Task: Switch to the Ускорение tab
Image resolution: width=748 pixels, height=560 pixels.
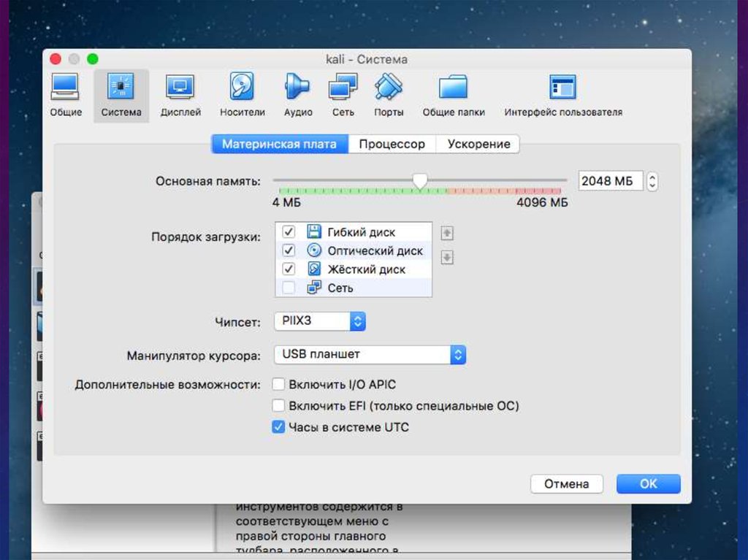Action: 478,144
